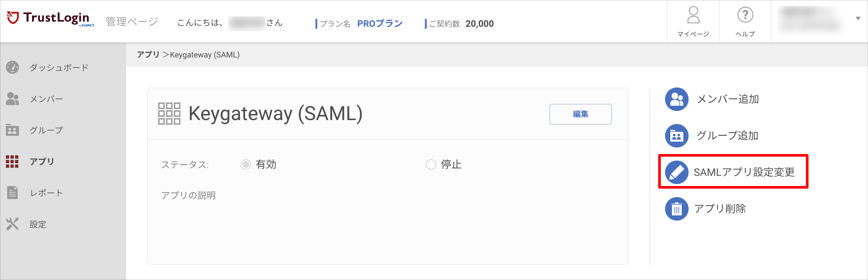Expand the account dropdown arrow at top right
This screenshot has width=868, height=280.
click(x=858, y=19)
